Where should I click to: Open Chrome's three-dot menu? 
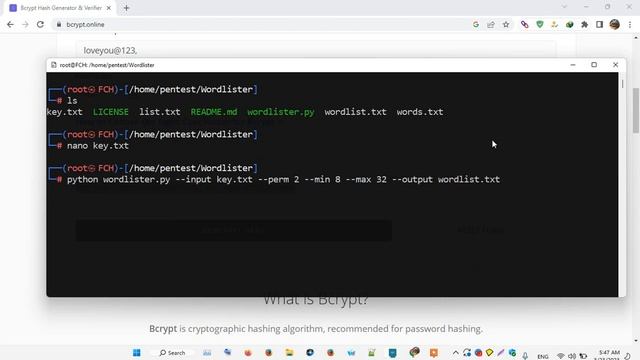click(630, 24)
